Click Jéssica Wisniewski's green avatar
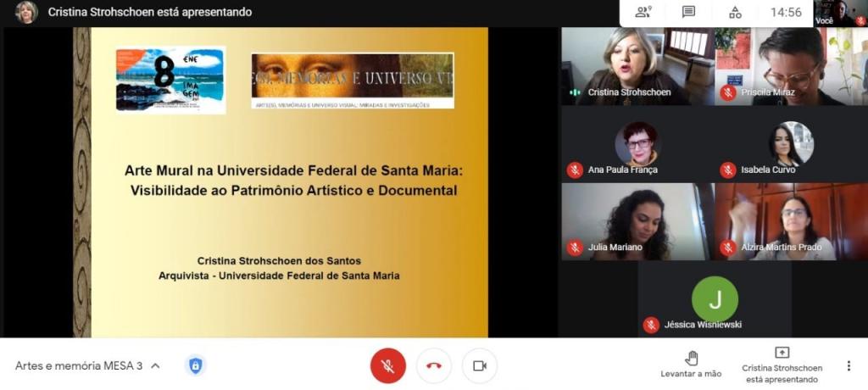Viewport: 868px width, 390px height. pos(715,299)
